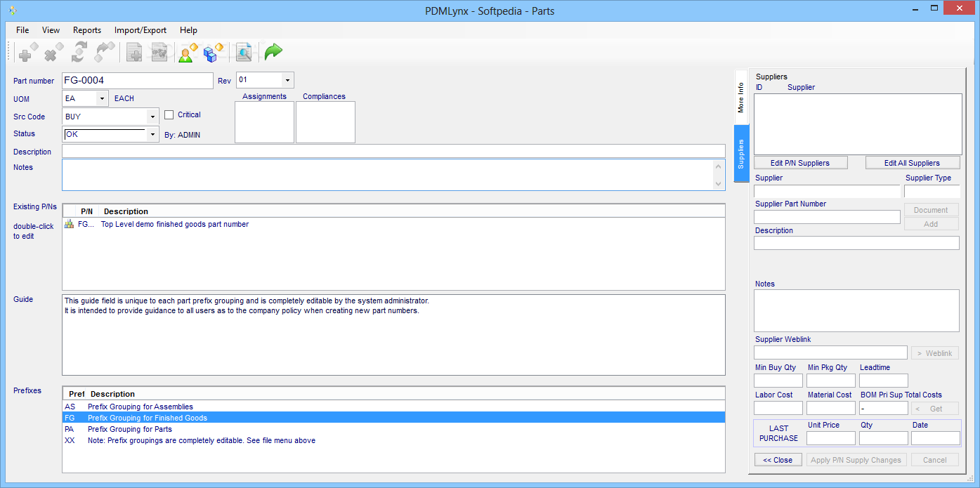Click the Min Buy Qty field
The image size is (980, 488).
pyautogui.click(x=778, y=381)
